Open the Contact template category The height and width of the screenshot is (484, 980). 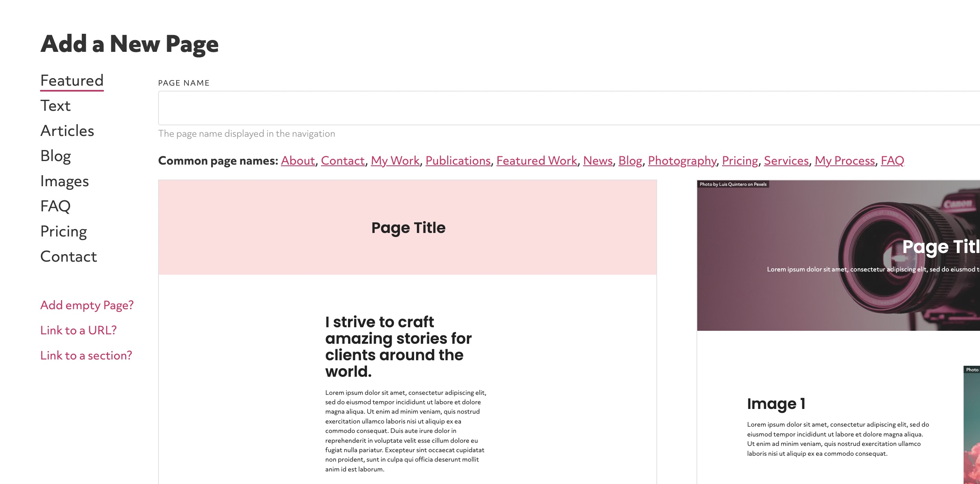(68, 257)
